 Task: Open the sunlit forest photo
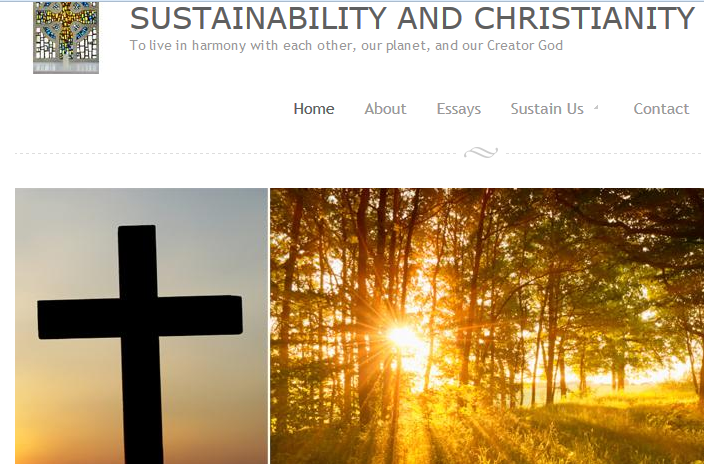click(487, 326)
